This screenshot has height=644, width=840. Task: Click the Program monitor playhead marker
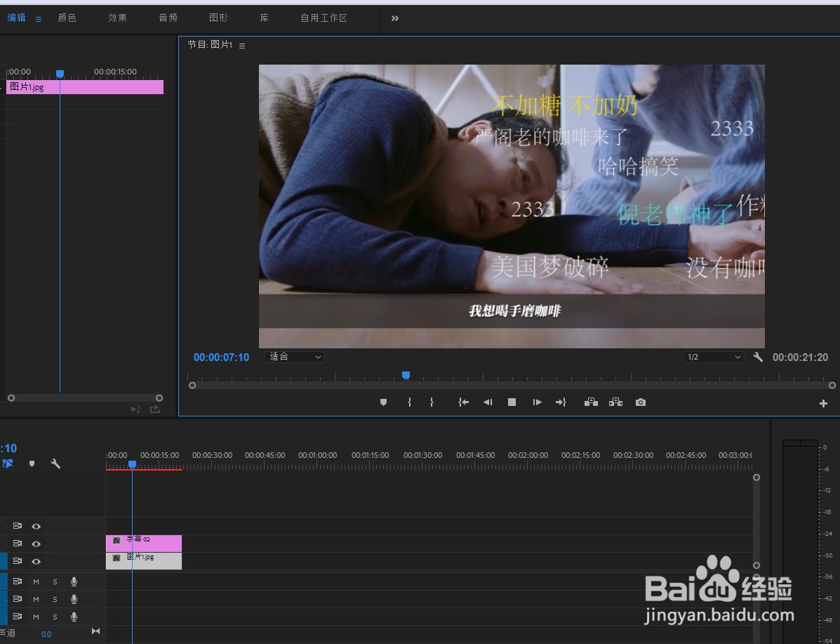[x=406, y=375]
